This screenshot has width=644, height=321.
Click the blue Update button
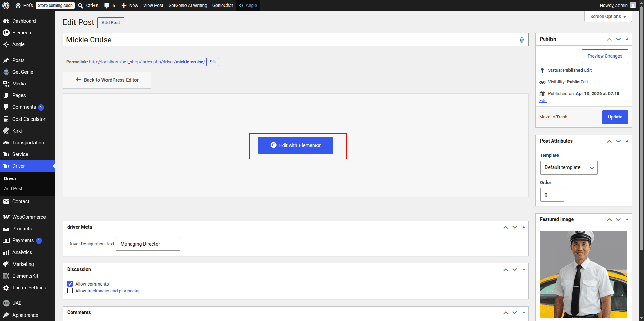pos(615,117)
